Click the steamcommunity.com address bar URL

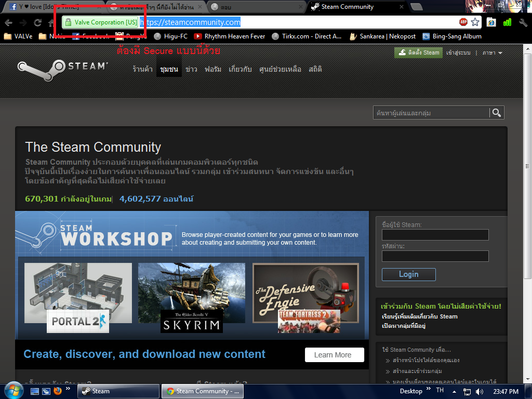pyautogui.click(x=190, y=22)
